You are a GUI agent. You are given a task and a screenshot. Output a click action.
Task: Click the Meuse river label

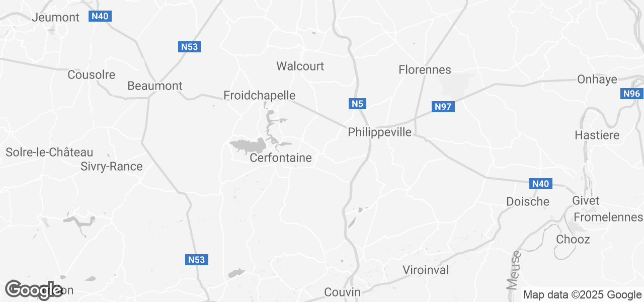513,270
